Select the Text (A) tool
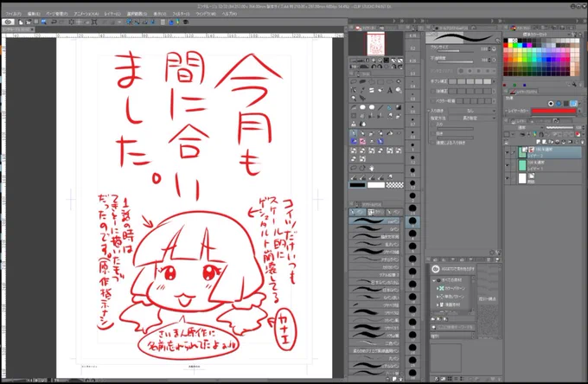 coord(390,90)
